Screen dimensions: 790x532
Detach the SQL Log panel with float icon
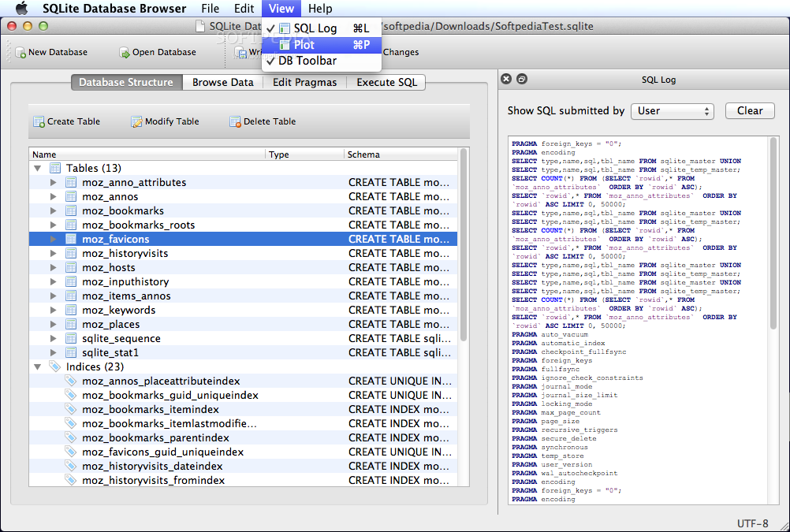pos(522,79)
